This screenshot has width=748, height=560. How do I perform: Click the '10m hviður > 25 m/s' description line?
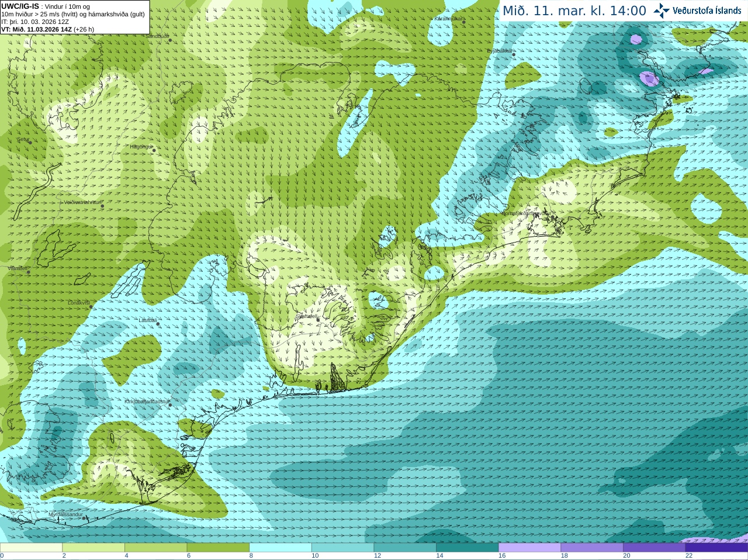[x=73, y=14]
